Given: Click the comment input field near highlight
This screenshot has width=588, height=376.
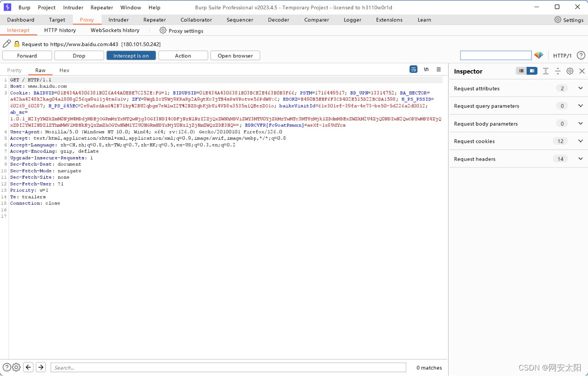Looking at the screenshot, I should (496, 56).
